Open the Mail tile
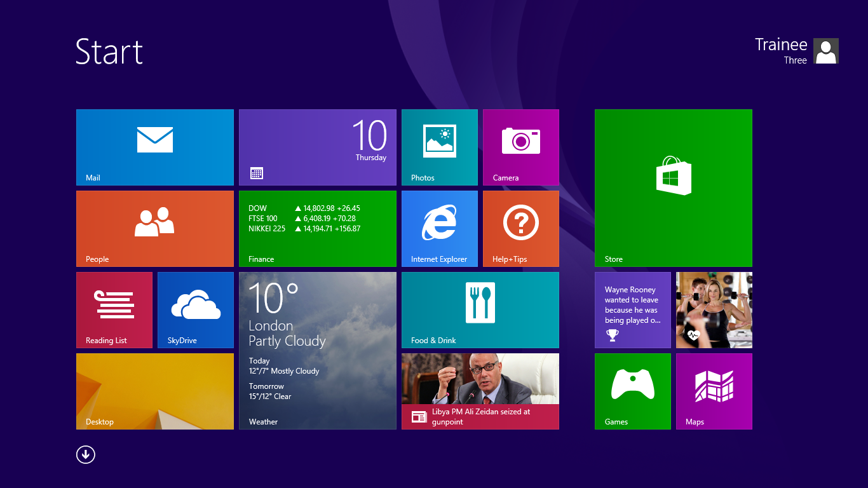 pos(154,147)
